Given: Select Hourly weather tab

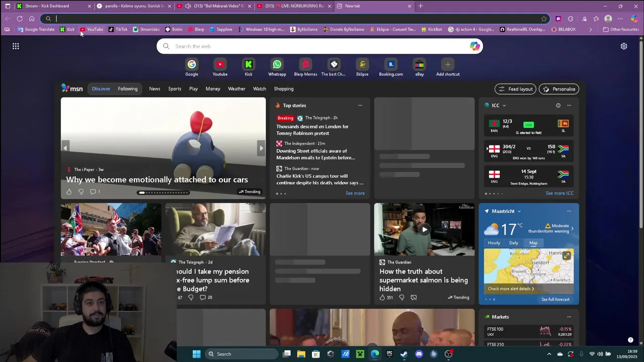Looking at the screenshot, I should 494,243.
